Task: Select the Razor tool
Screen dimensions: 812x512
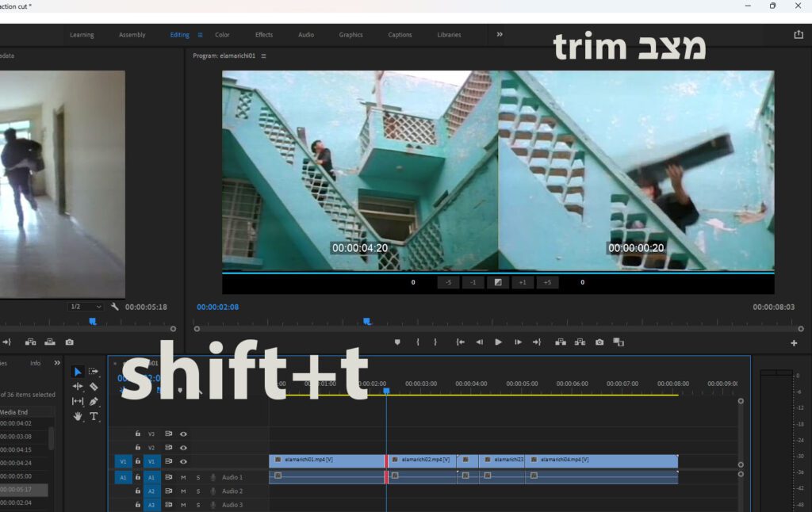Action: coord(94,387)
